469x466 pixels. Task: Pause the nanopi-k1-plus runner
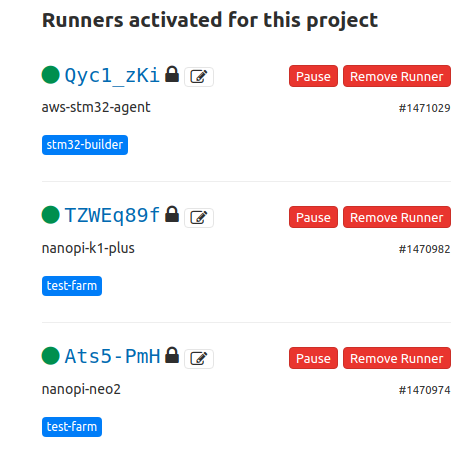pyautogui.click(x=313, y=217)
